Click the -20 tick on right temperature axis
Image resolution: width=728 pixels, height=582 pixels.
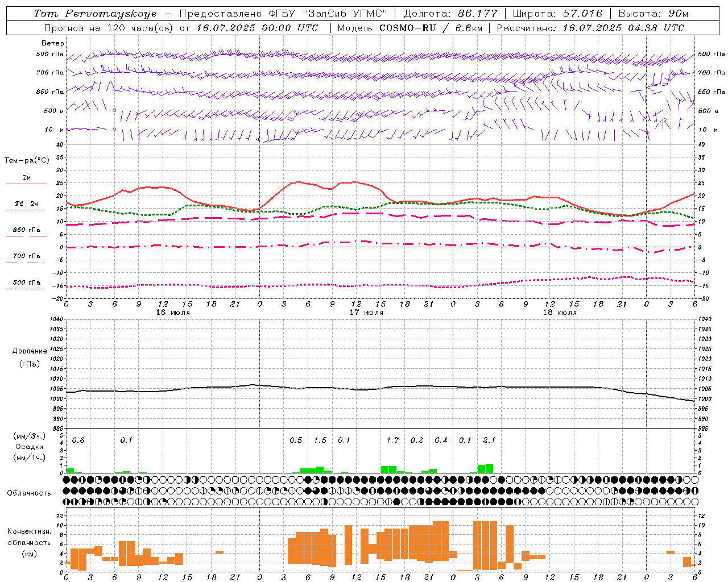click(703, 298)
